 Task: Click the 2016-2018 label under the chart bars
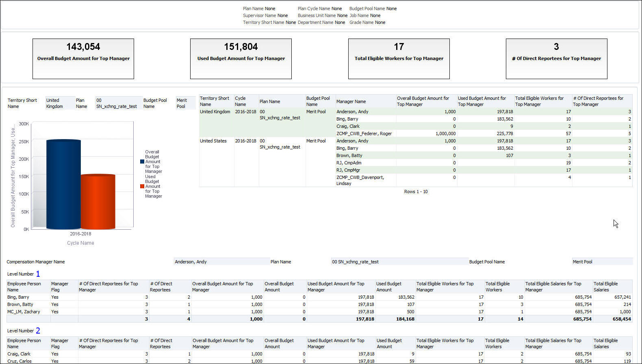pyautogui.click(x=80, y=234)
